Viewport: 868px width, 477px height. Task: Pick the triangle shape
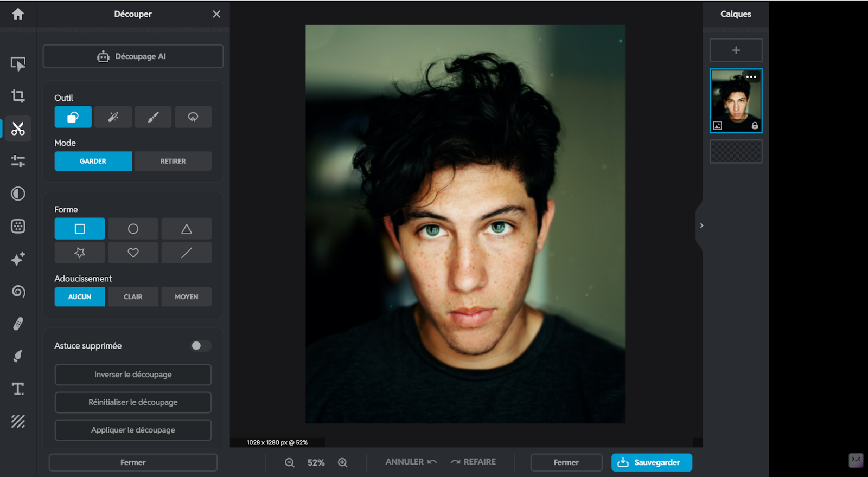187,229
